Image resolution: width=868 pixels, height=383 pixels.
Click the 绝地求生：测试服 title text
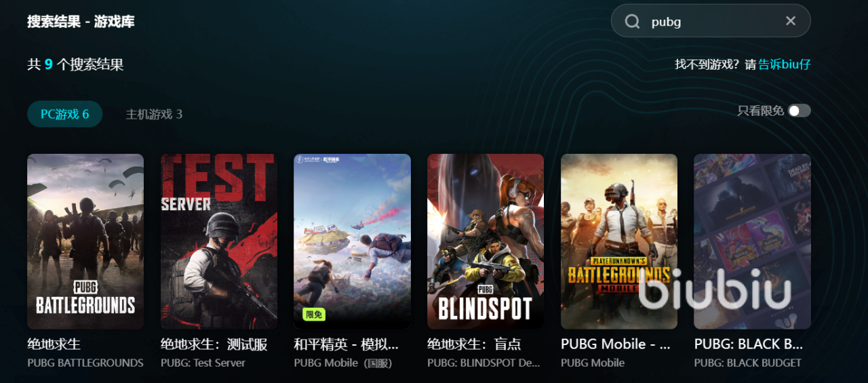coord(214,344)
